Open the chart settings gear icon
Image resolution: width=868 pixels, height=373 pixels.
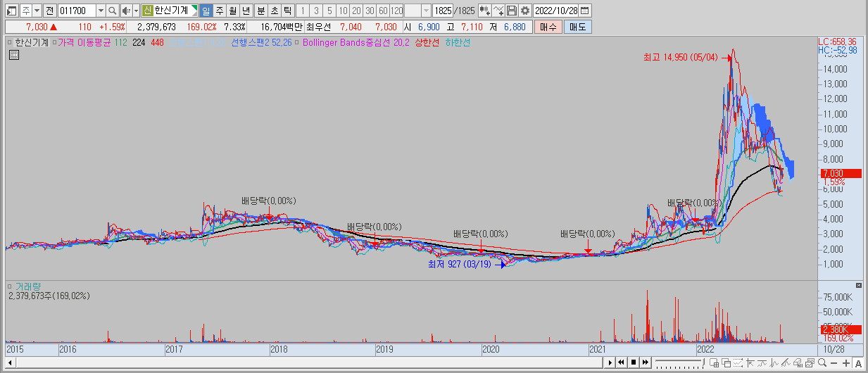524,11
